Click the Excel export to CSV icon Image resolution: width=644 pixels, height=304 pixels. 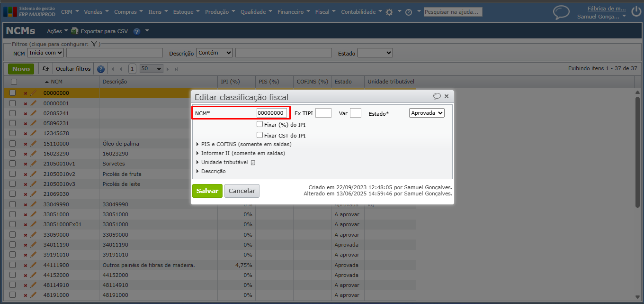click(74, 31)
